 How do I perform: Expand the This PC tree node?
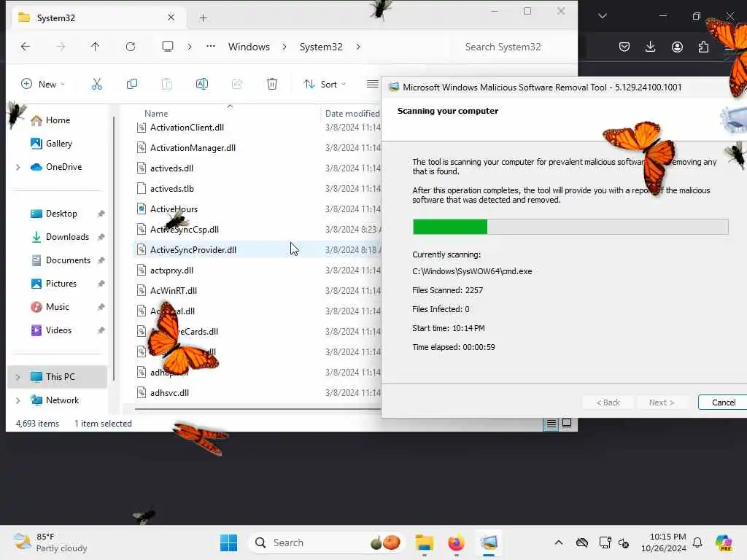(x=18, y=377)
